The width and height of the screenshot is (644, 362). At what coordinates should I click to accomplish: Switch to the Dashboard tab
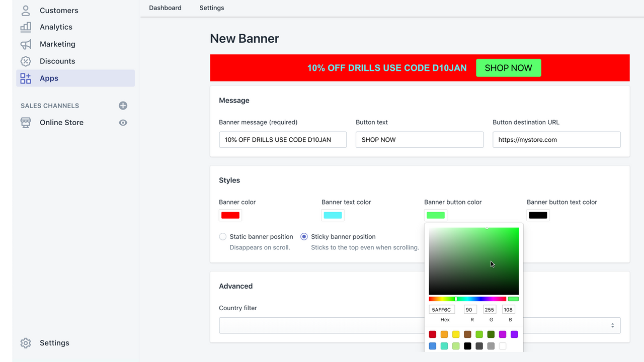tap(165, 8)
